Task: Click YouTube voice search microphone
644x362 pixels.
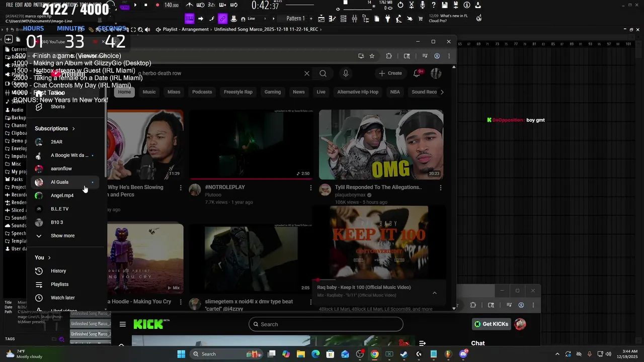Action: pos(346,73)
